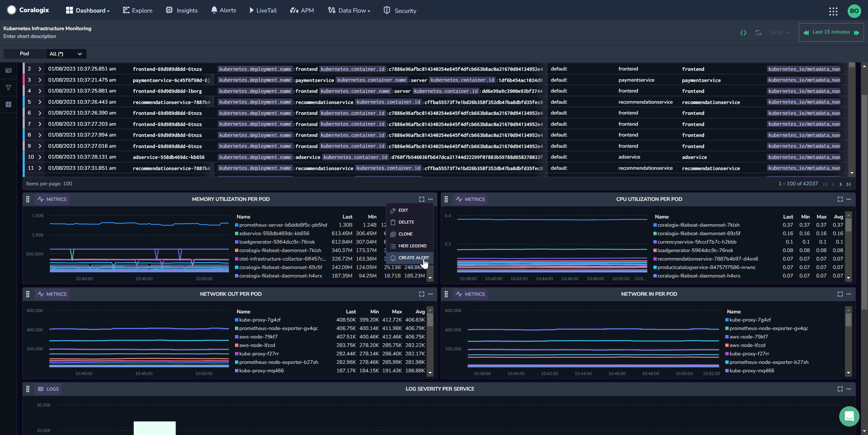Open Alerts page
Screen dimensions: 868x435
223,10
